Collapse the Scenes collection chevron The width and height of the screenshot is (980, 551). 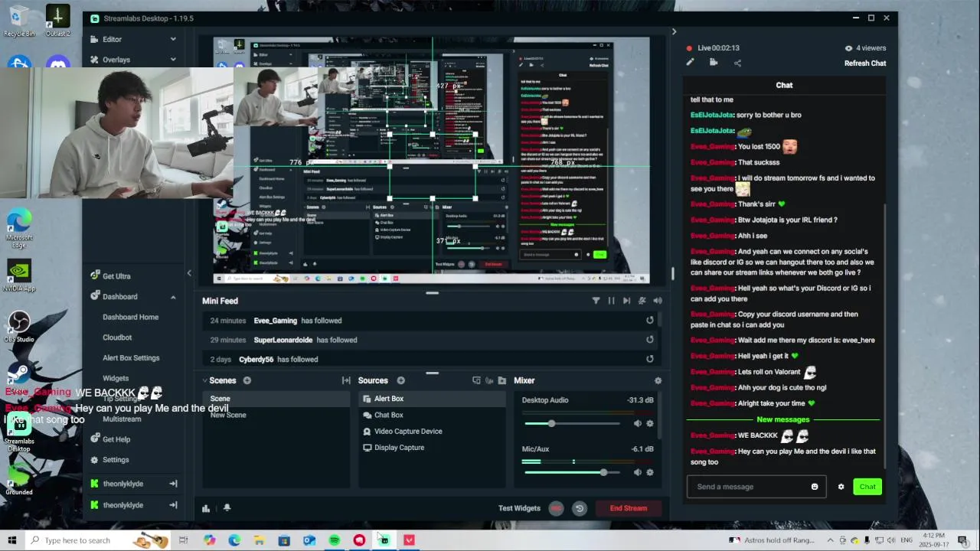tap(205, 380)
